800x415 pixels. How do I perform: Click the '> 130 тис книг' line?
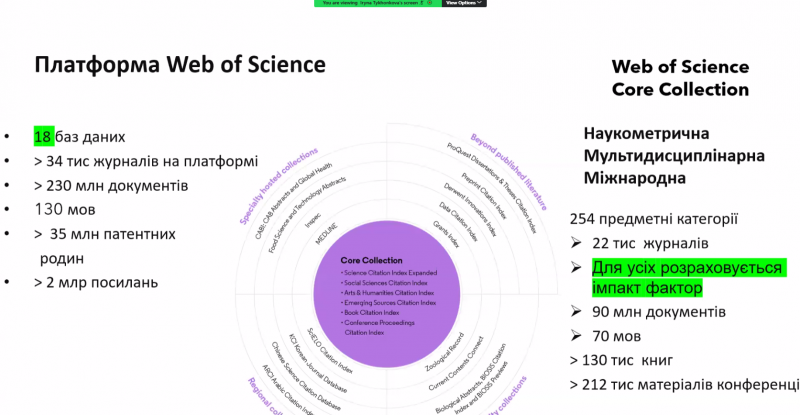point(621,360)
